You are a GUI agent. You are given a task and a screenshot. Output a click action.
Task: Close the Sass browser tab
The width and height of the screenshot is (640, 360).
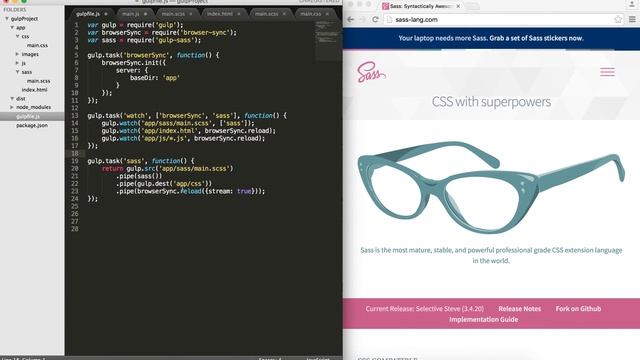(458, 6)
